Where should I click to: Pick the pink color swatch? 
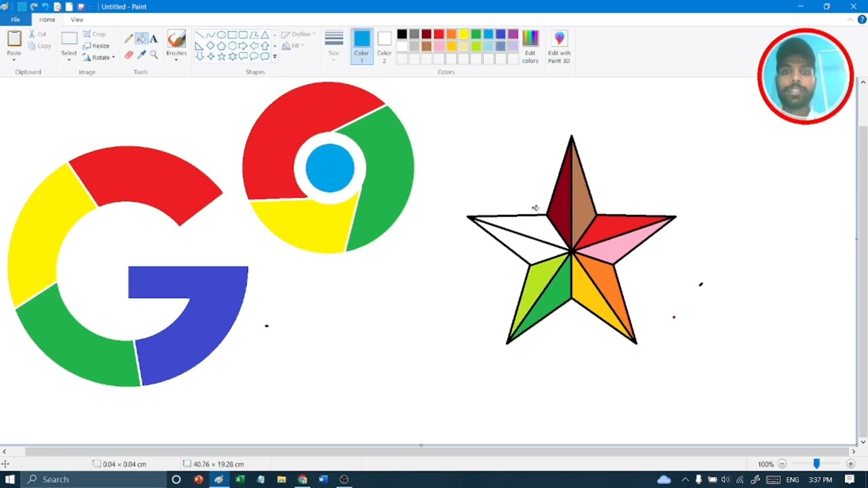tap(439, 46)
